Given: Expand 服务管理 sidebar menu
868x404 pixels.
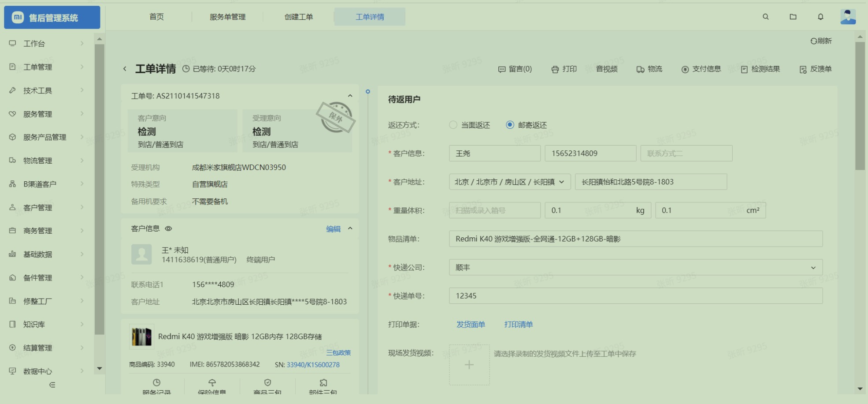Looking at the screenshot, I should coord(47,114).
